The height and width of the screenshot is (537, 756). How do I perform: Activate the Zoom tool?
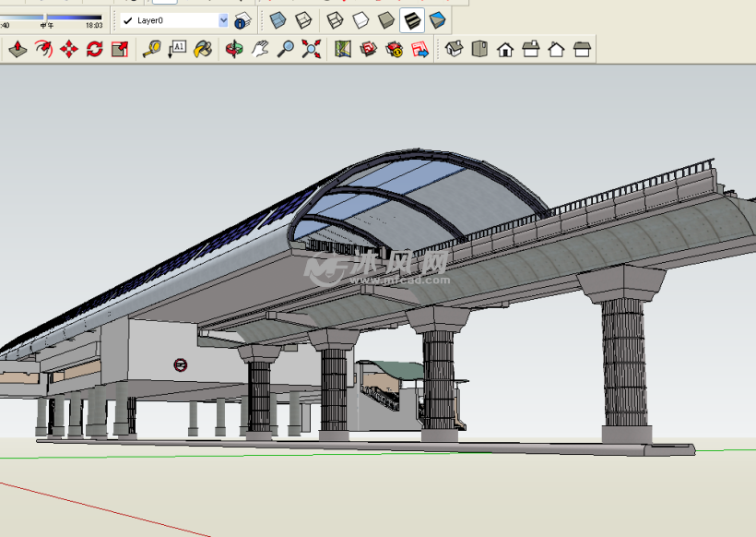click(287, 51)
